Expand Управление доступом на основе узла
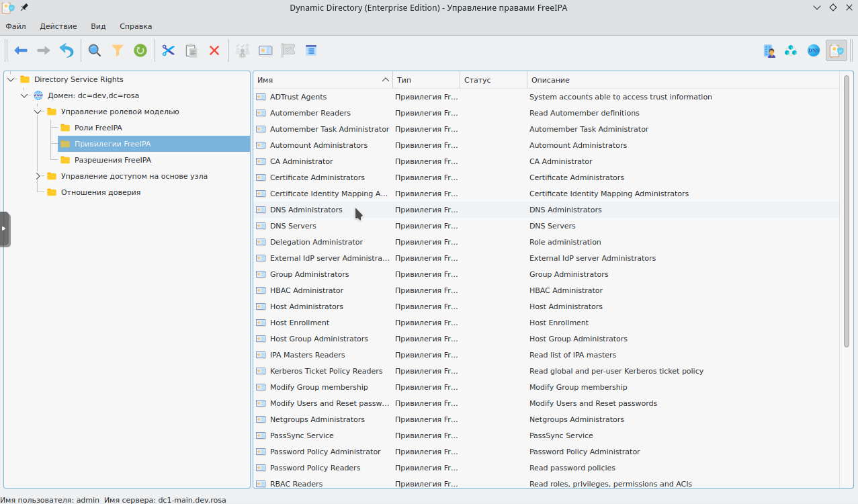This screenshot has height=504, width=858. pyautogui.click(x=38, y=176)
